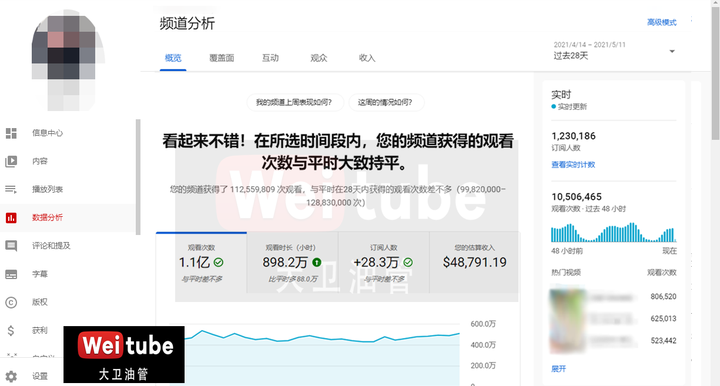Switch to the 收入 tab

(367, 58)
